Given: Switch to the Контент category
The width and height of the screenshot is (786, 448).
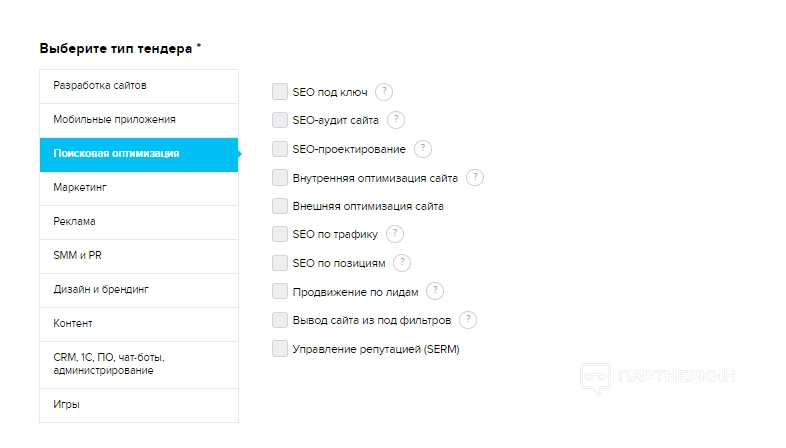Looking at the screenshot, I should coord(138,324).
